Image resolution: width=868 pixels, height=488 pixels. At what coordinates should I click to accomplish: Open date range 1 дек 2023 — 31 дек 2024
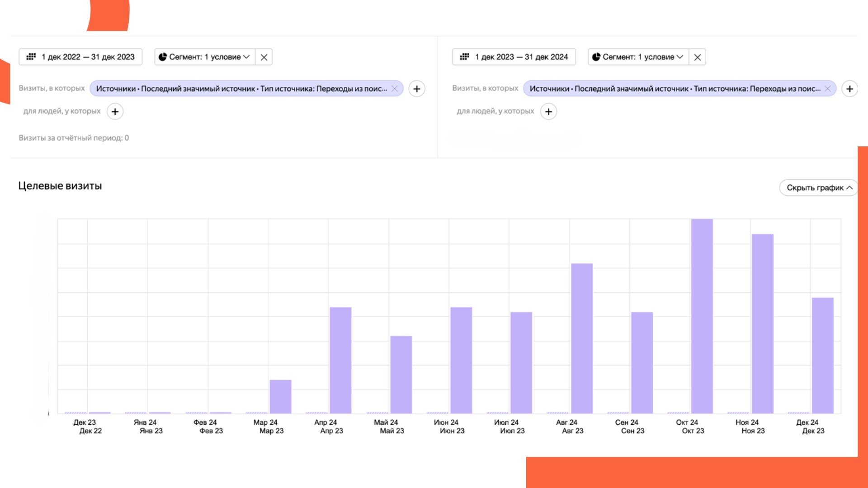521,57
